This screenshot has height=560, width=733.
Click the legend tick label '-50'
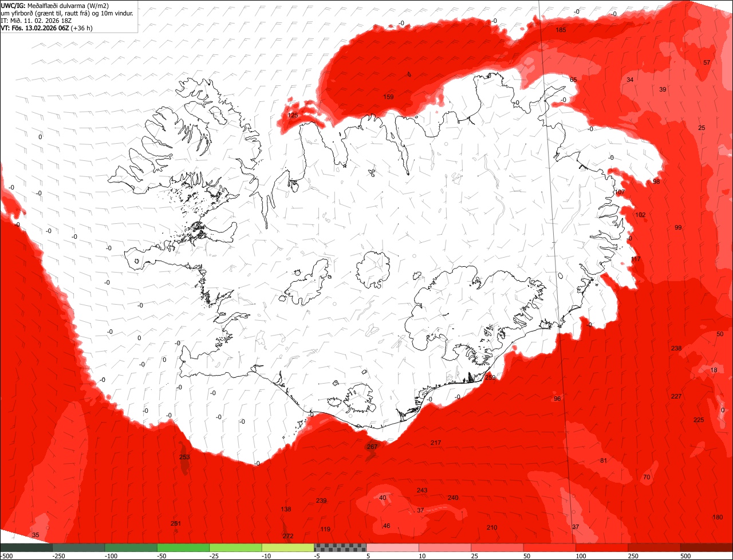click(x=162, y=556)
